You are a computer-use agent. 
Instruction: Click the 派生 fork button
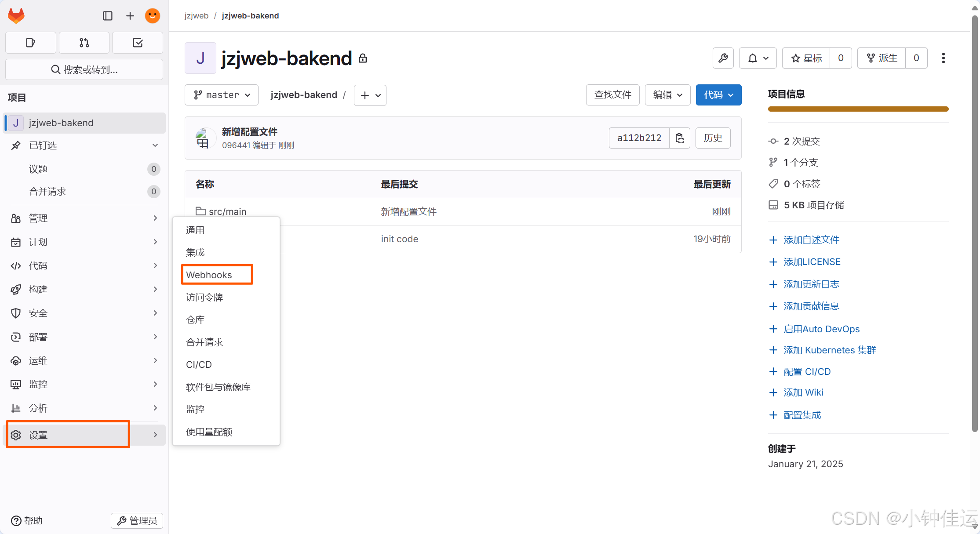pyautogui.click(x=882, y=58)
